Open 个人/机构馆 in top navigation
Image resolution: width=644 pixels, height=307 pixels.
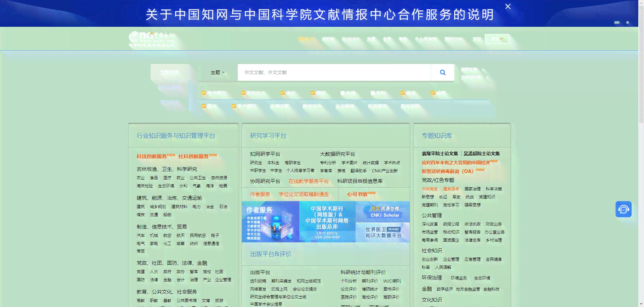[x=426, y=39]
